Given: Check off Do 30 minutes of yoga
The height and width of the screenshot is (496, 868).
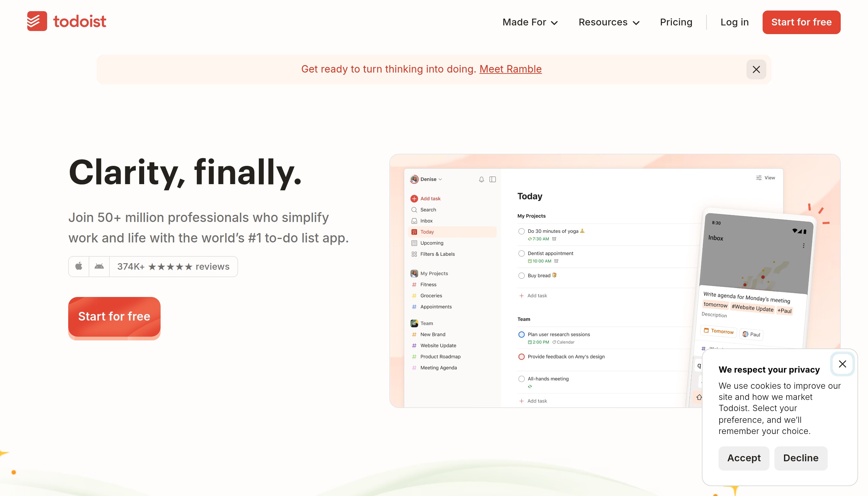Looking at the screenshot, I should 521,231.
